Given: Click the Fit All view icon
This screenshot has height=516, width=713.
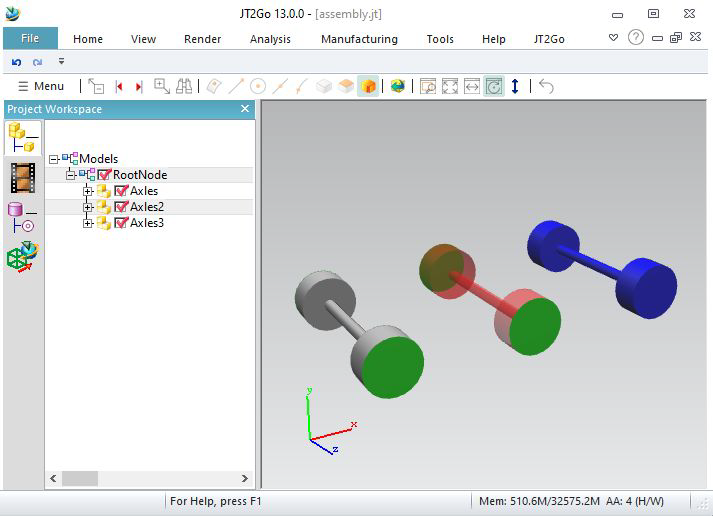Looking at the screenshot, I should [x=450, y=87].
